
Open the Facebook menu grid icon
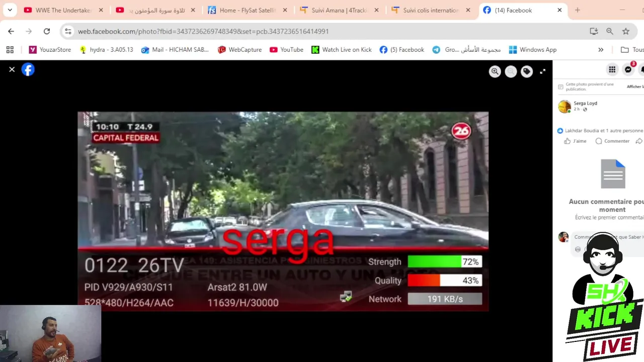tap(612, 70)
